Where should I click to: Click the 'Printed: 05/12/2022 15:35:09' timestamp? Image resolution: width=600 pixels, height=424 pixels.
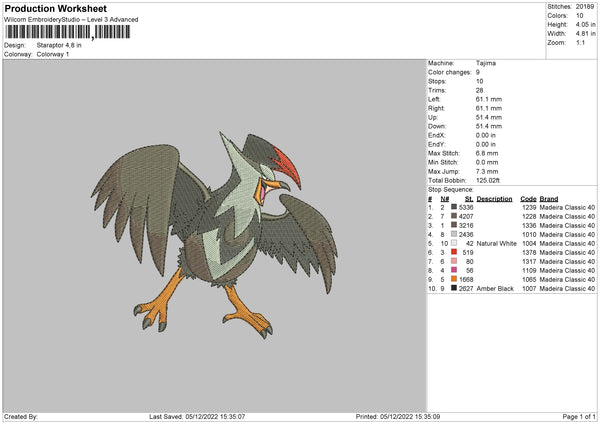pos(398,417)
